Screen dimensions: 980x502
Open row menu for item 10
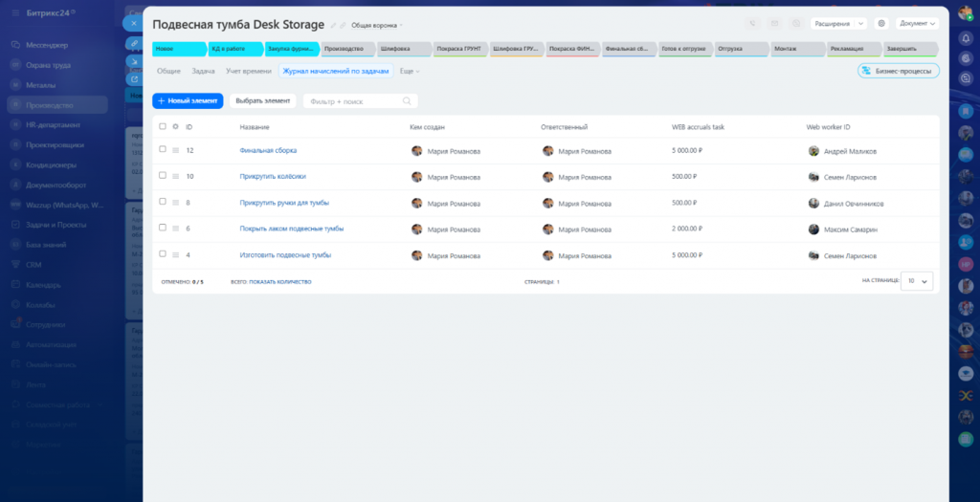pyautogui.click(x=176, y=177)
